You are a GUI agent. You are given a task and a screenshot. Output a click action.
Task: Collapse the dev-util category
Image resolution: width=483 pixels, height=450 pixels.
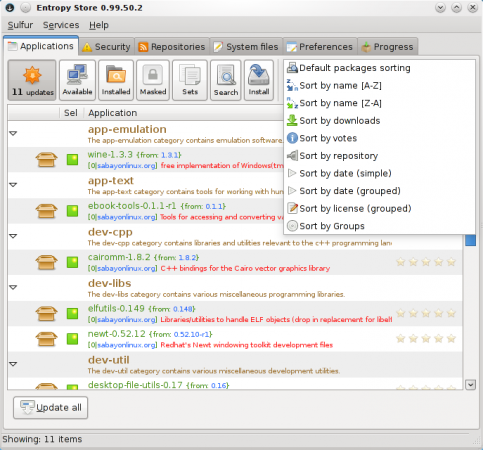(13, 364)
